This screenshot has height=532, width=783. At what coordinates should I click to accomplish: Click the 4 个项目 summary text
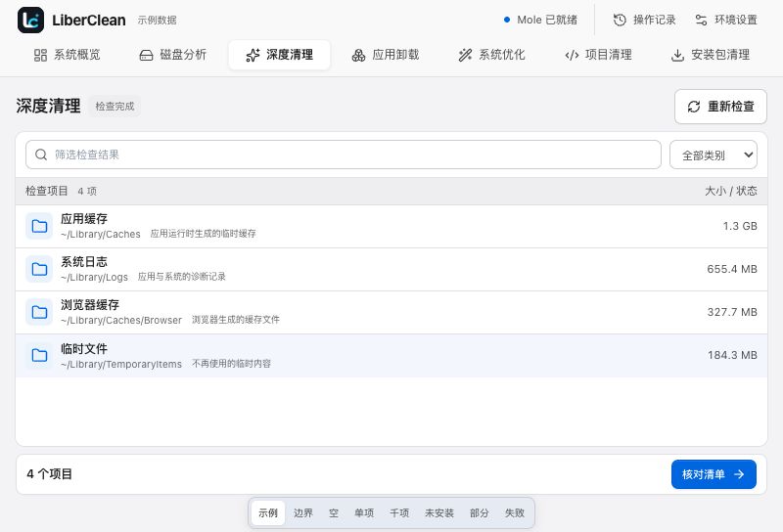(50, 474)
